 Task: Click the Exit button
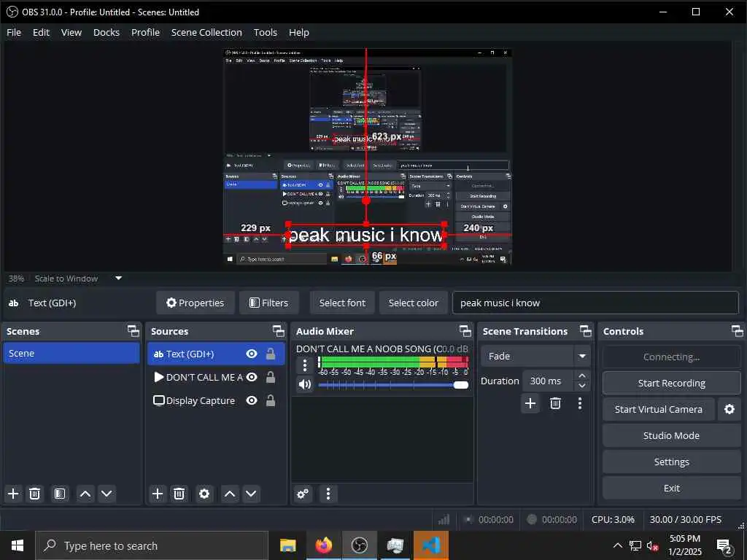[x=672, y=488]
